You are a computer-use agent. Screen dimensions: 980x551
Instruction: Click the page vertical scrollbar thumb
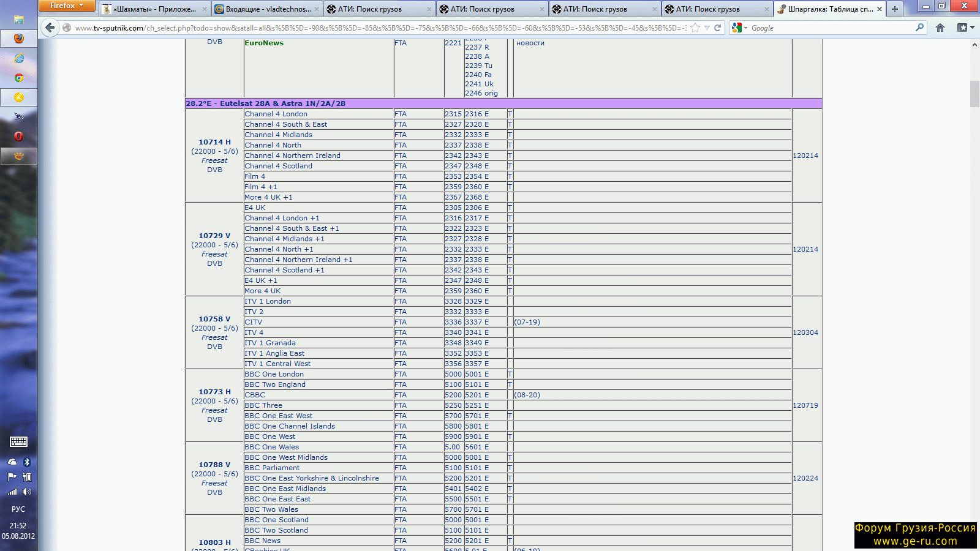tap(974, 94)
